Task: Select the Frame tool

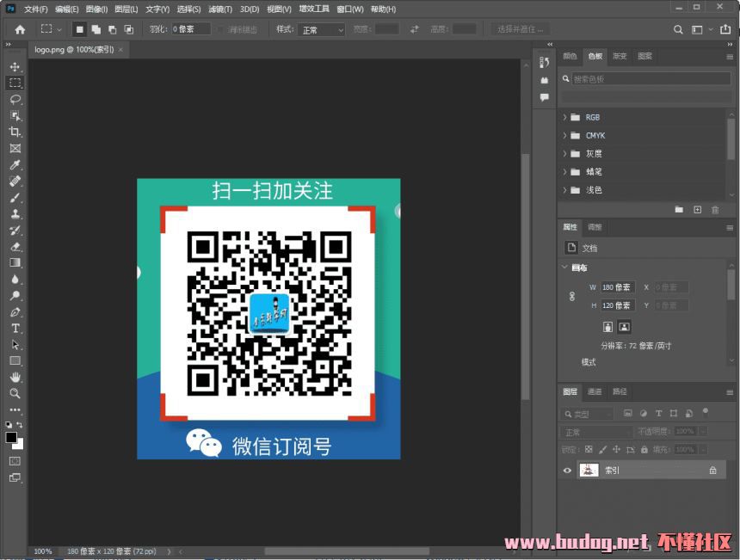Action: pyautogui.click(x=15, y=148)
